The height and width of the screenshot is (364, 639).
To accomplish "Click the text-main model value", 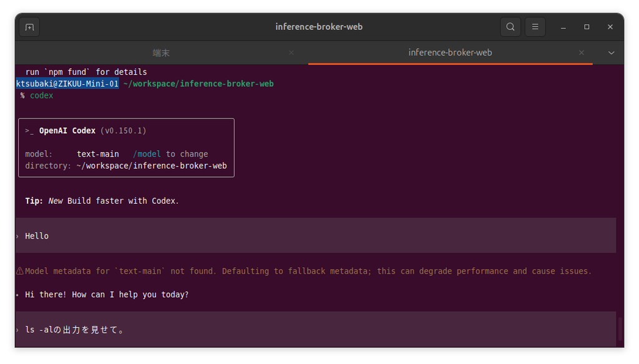I will tap(98, 155).
